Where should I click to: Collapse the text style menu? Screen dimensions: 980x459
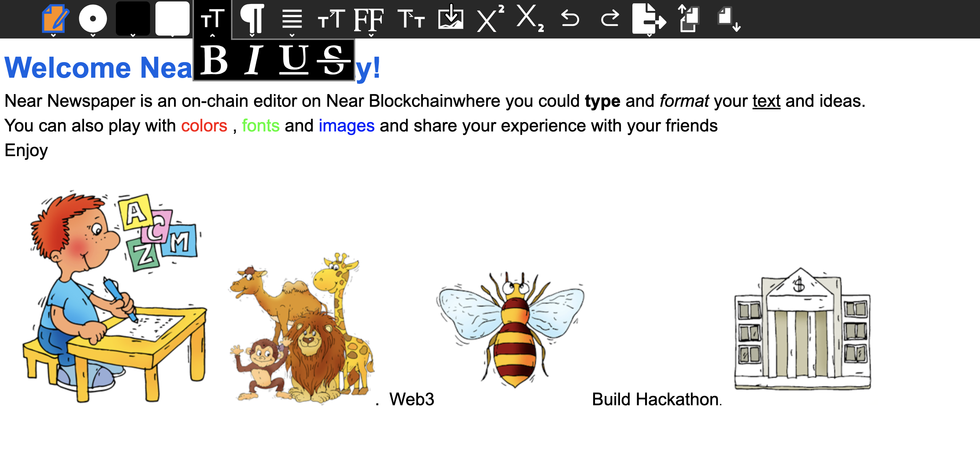[212, 19]
